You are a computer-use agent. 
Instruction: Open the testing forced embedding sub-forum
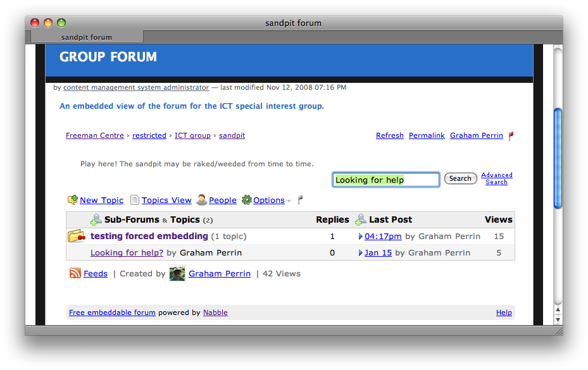coord(149,236)
